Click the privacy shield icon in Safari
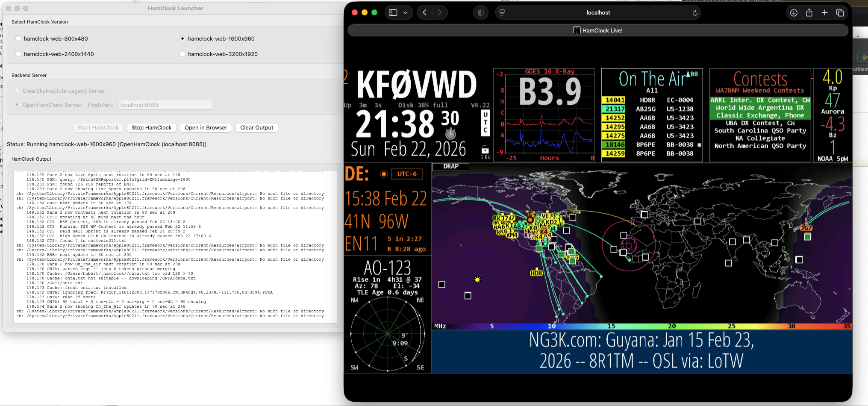868x406 pixels. pos(481,13)
